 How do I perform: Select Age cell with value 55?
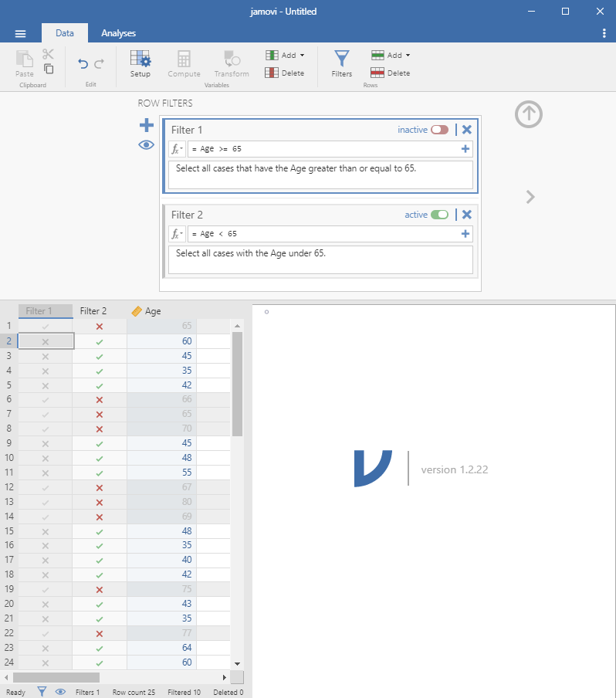click(x=162, y=473)
